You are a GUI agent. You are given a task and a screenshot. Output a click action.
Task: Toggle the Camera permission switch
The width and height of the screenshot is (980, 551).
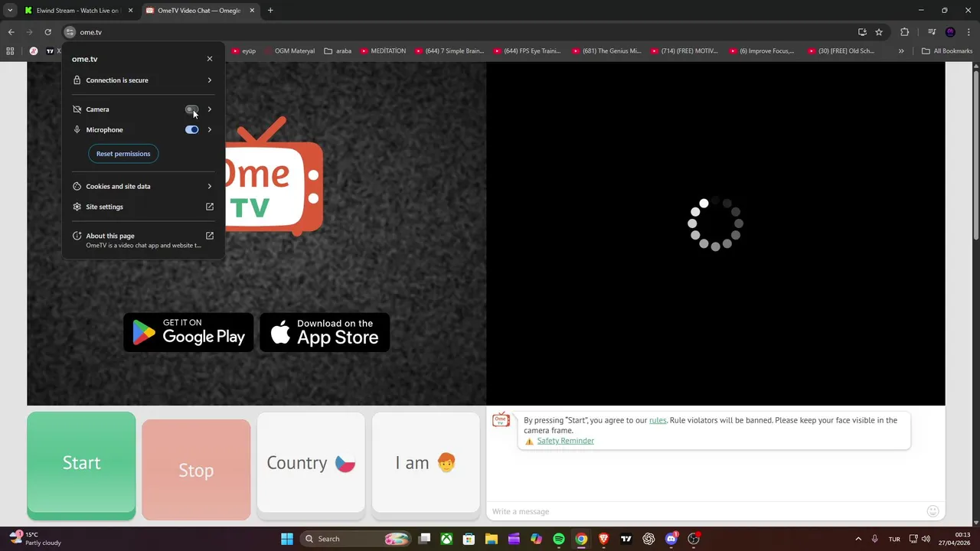(191, 109)
